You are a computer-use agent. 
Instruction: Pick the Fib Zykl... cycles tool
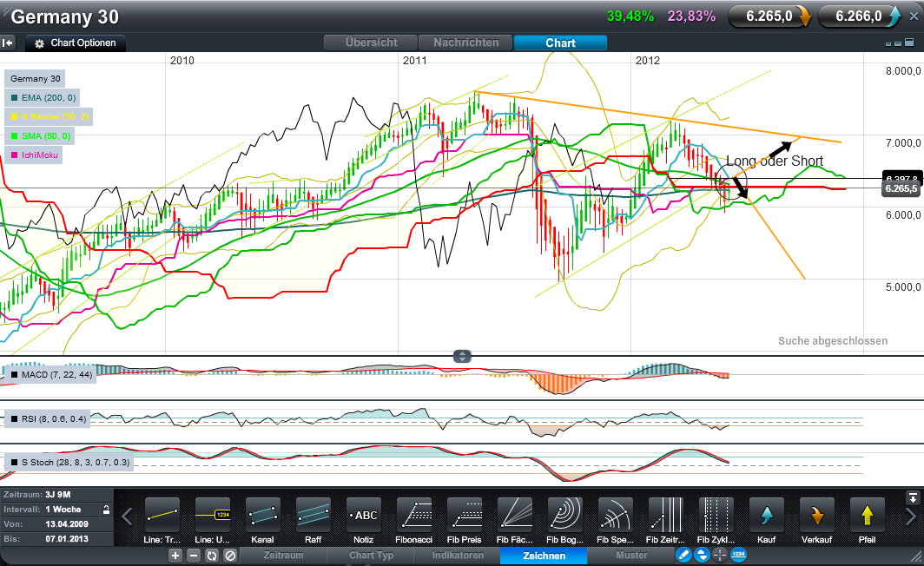tap(716, 515)
